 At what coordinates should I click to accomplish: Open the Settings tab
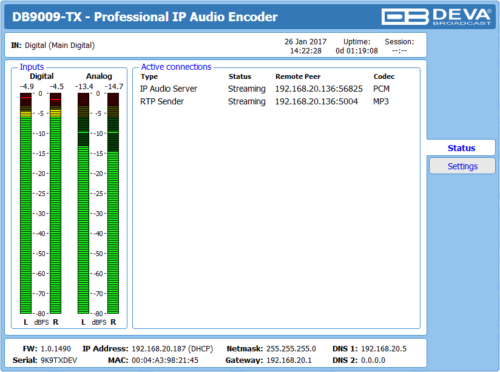462,166
